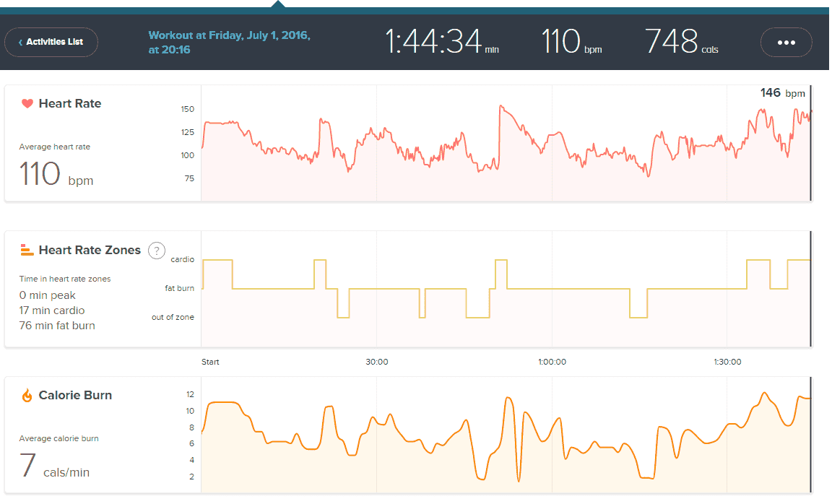
Task: Click the 30:00 time axis label
Action: [x=377, y=362]
